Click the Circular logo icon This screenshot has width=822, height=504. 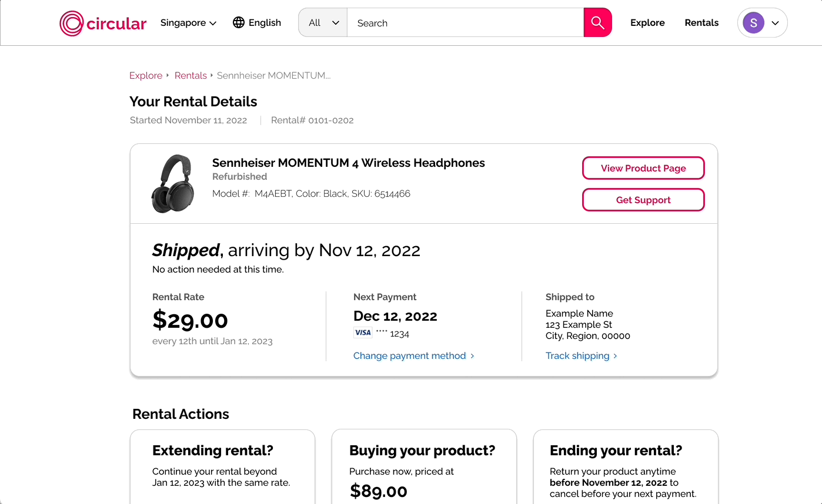72,23
